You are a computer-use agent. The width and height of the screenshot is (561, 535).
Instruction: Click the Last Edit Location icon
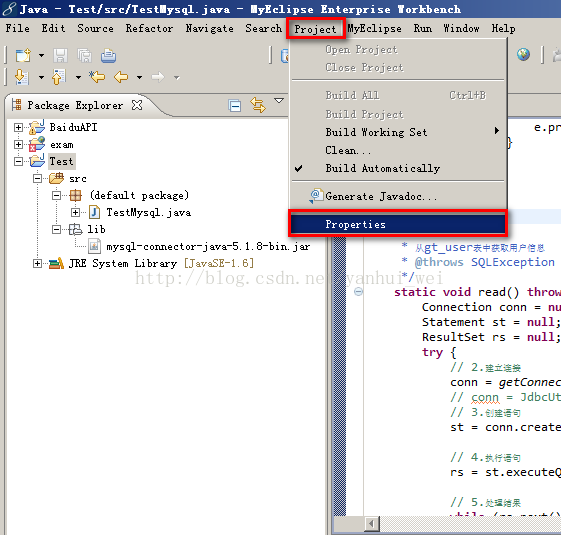click(x=97, y=77)
